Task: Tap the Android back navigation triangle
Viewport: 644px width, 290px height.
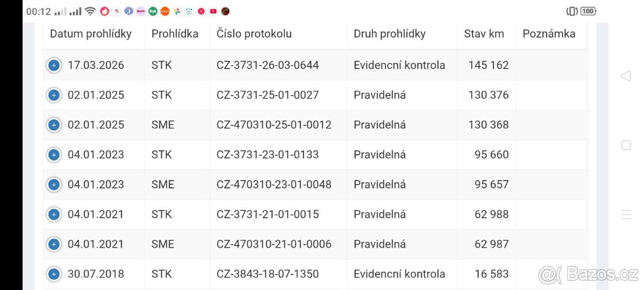Action: [626, 76]
